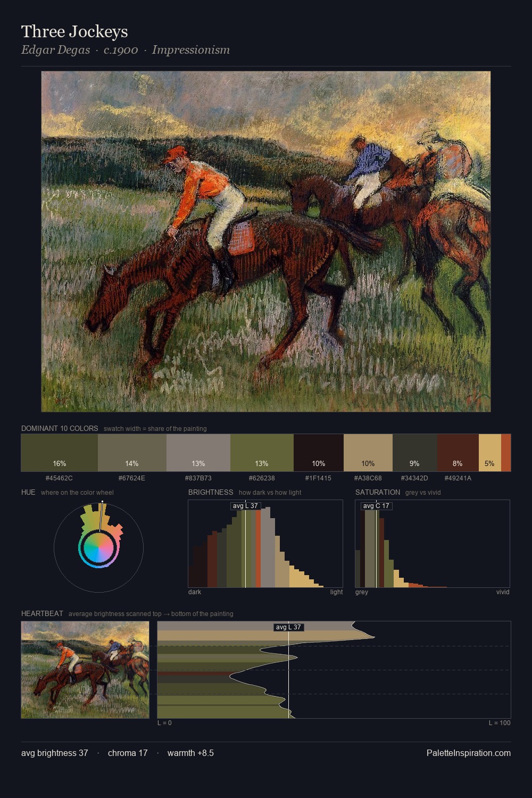Open the PaletteInspiration.com link

pyautogui.click(x=469, y=753)
